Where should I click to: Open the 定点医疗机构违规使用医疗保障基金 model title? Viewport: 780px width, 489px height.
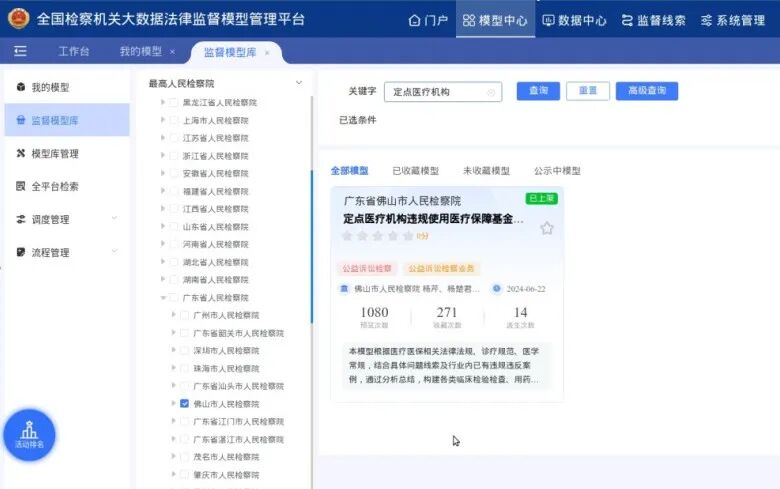click(x=433, y=218)
